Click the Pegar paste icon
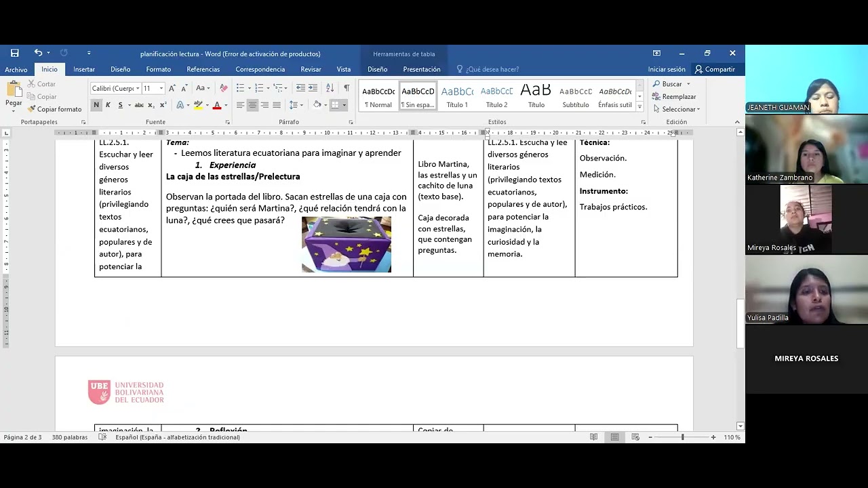The image size is (868, 488). point(14,89)
